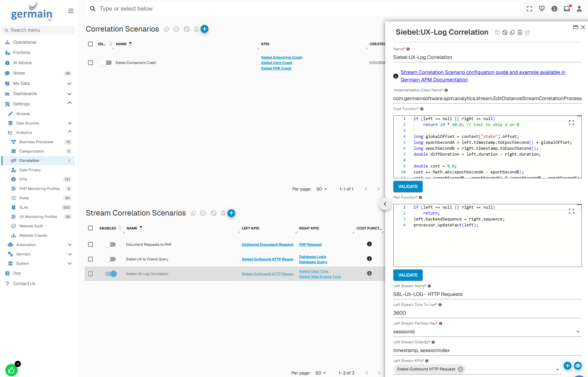This screenshot has width=588, height=377.
Task: Expand Pair Function editor to fullscreen
Action: 571,211
